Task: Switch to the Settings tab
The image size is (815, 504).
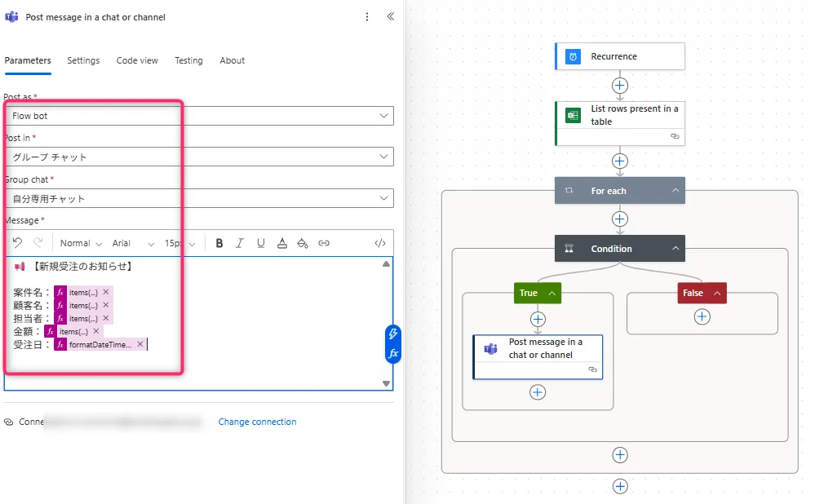Action: (x=83, y=60)
